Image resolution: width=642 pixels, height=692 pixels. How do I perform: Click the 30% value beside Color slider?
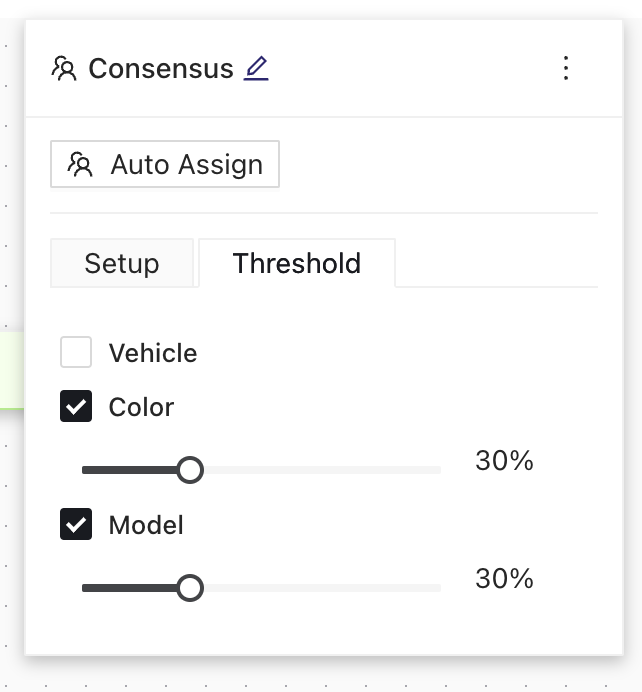[504, 461]
